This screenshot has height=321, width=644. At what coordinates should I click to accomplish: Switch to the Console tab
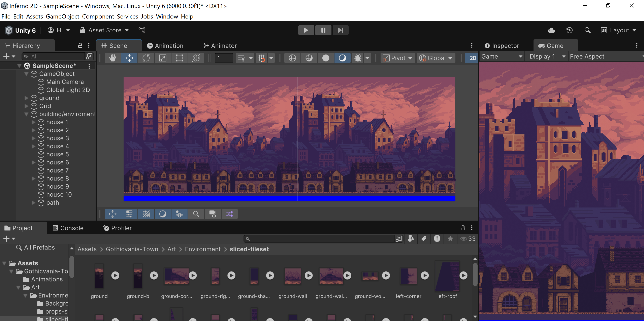tap(68, 228)
